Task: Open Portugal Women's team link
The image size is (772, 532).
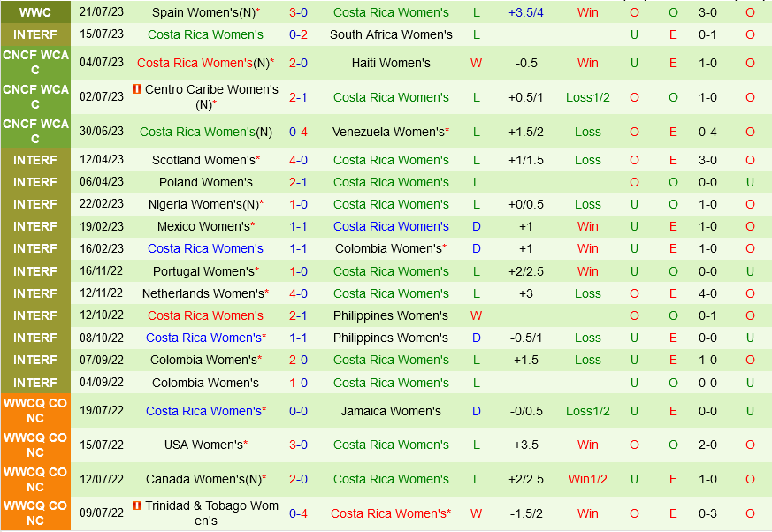Action: (x=203, y=271)
